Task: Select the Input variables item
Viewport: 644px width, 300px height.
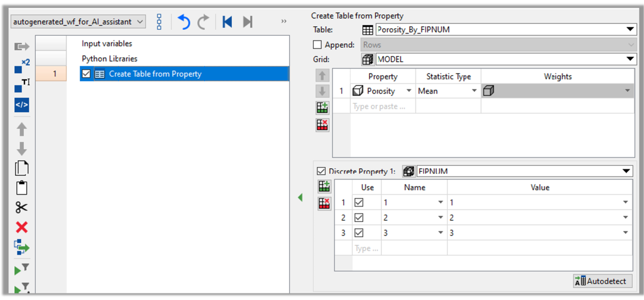Action: coord(107,44)
